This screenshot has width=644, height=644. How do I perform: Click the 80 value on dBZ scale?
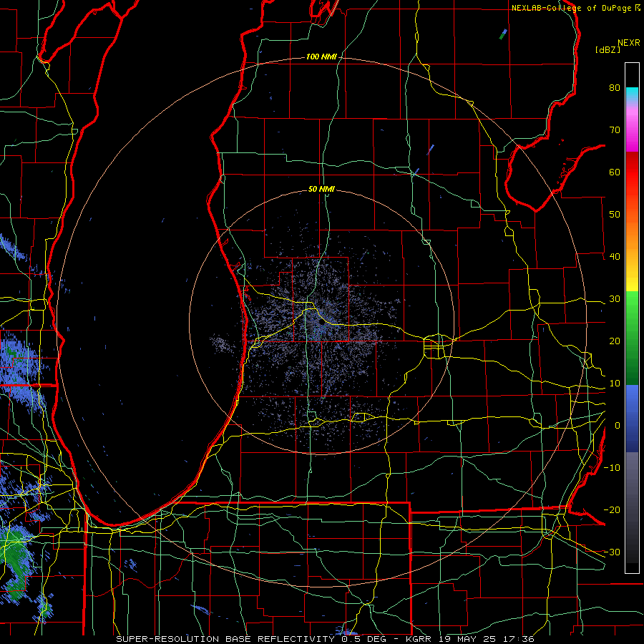(x=615, y=87)
